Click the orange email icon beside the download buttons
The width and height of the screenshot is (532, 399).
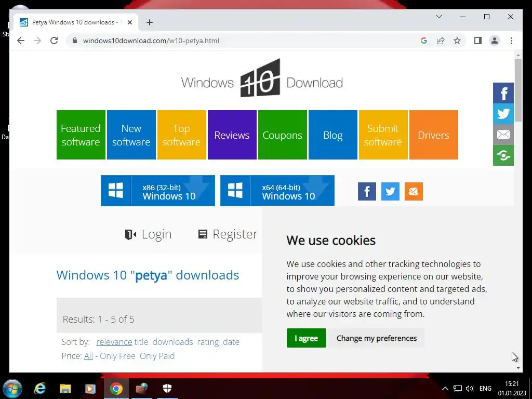point(414,191)
